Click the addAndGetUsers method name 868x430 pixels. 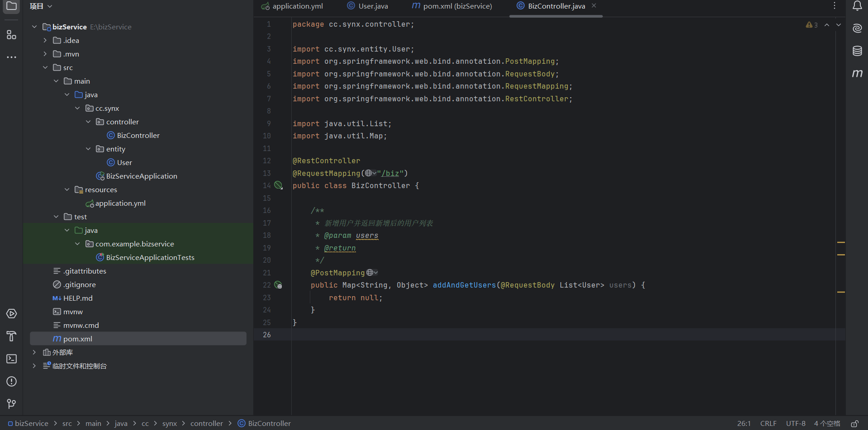pyautogui.click(x=465, y=285)
